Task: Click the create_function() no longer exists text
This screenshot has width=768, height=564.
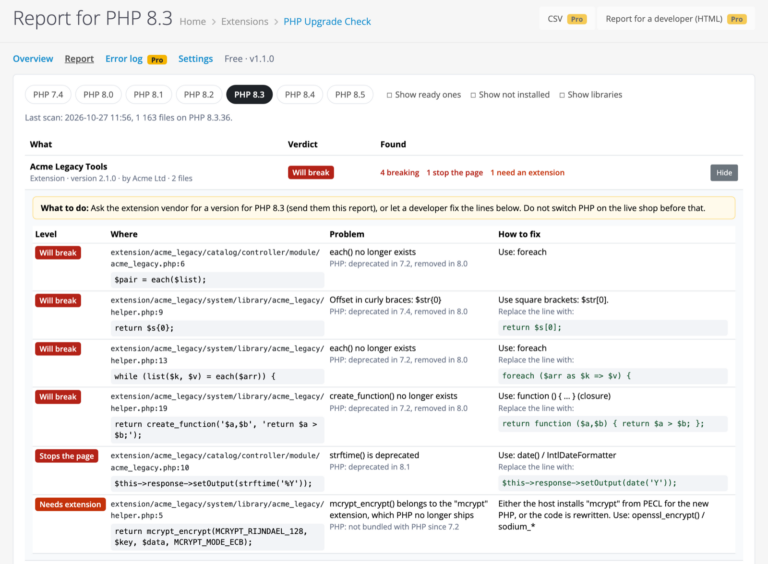Action: (393, 396)
